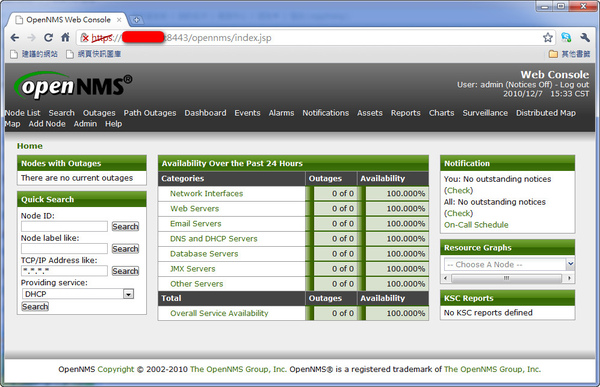Screen dimensions: 600x387
Task: Open the Choose A Node dropdown
Action: (509, 265)
